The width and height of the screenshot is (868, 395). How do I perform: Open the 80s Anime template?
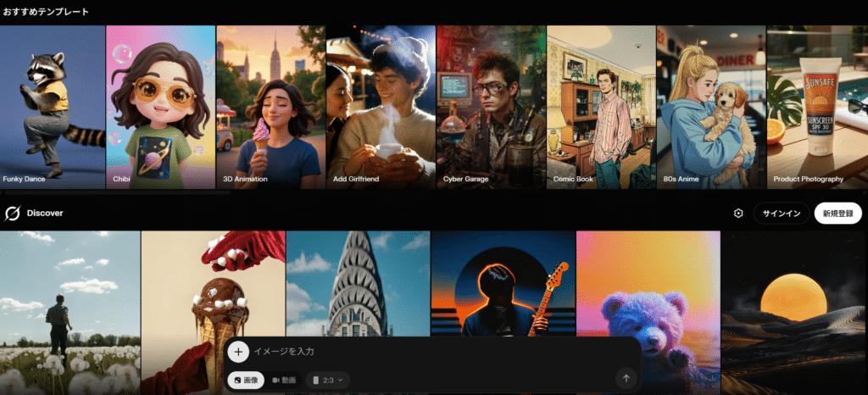click(x=711, y=106)
